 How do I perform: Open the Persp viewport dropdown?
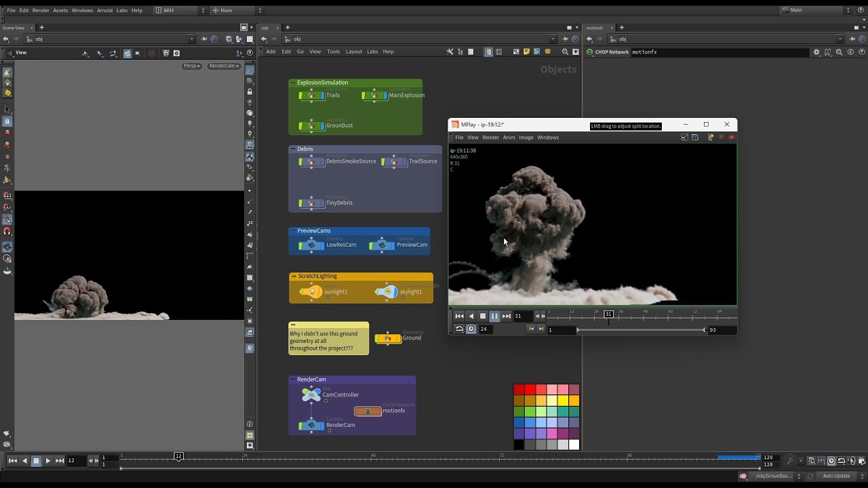point(192,66)
